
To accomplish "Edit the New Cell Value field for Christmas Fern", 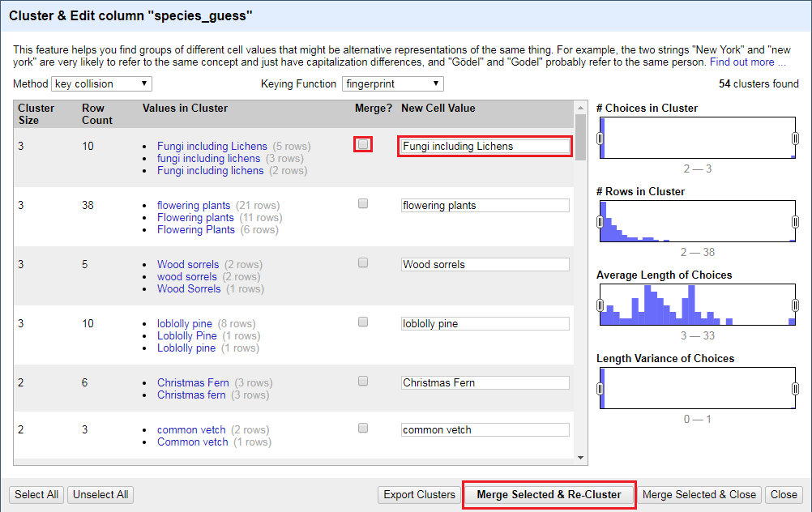I will (x=485, y=382).
